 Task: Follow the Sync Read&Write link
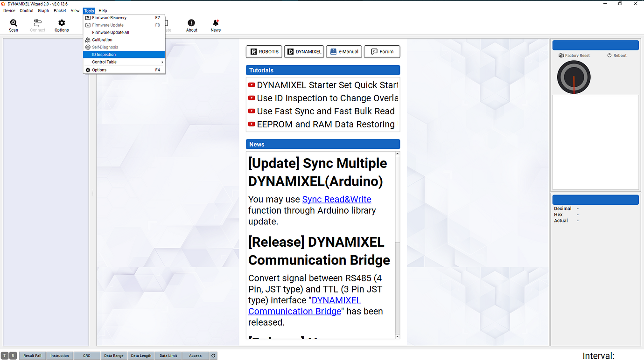click(x=336, y=199)
